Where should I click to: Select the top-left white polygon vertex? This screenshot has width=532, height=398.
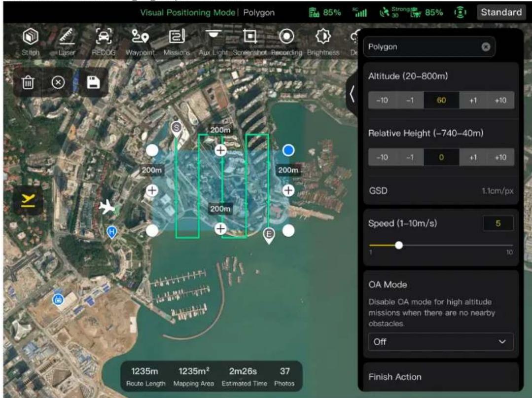pos(152,150)
